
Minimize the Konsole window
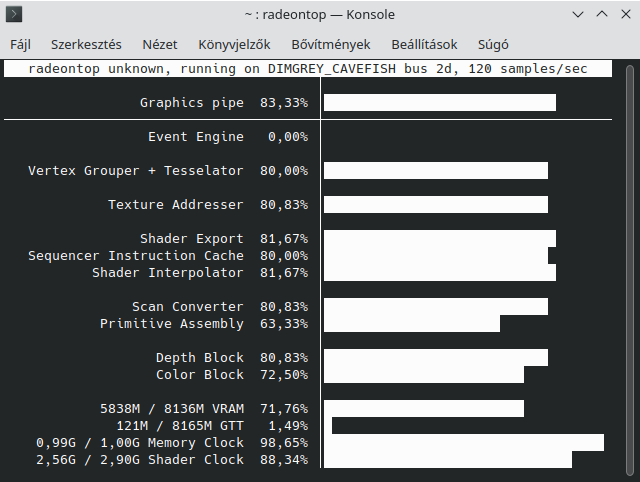click(578, 15)
